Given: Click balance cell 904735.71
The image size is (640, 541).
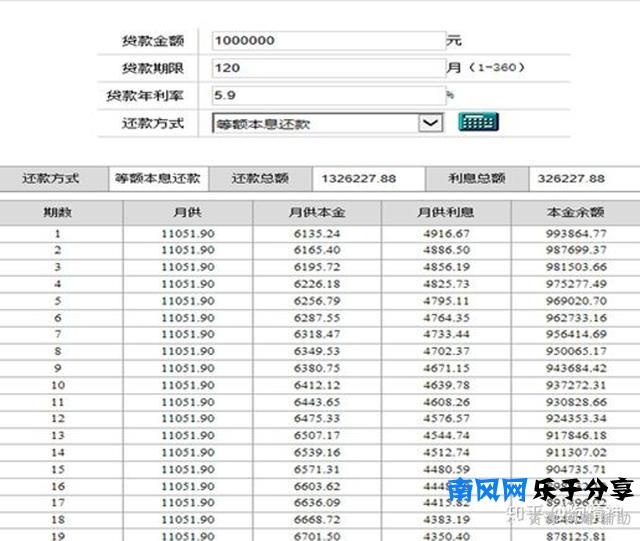Looking at the screenshot, I should coord(576,470).
